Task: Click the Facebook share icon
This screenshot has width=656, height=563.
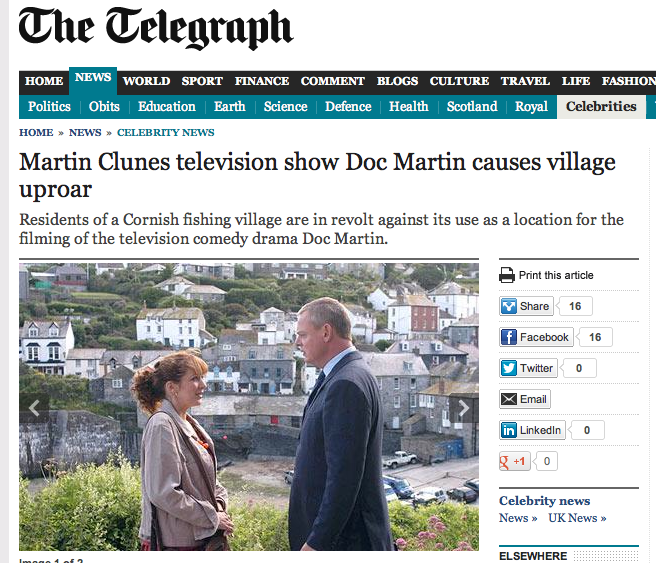Action: [508, 337]
